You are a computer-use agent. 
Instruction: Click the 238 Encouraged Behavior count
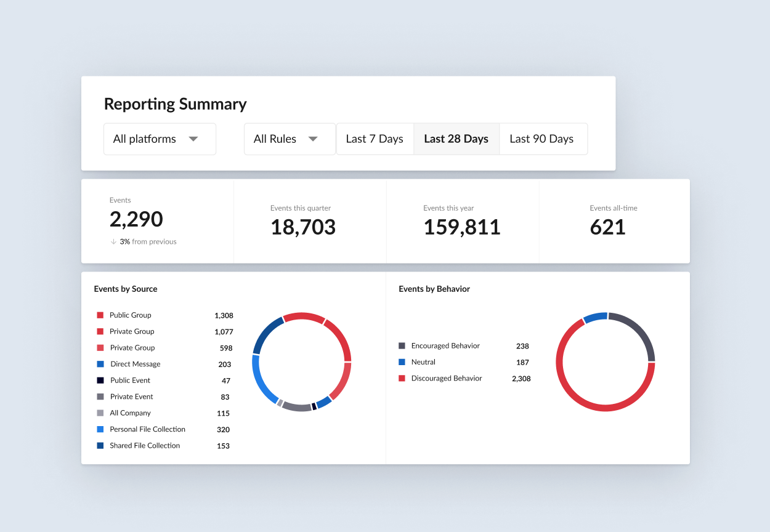click(x=522, y=346)
